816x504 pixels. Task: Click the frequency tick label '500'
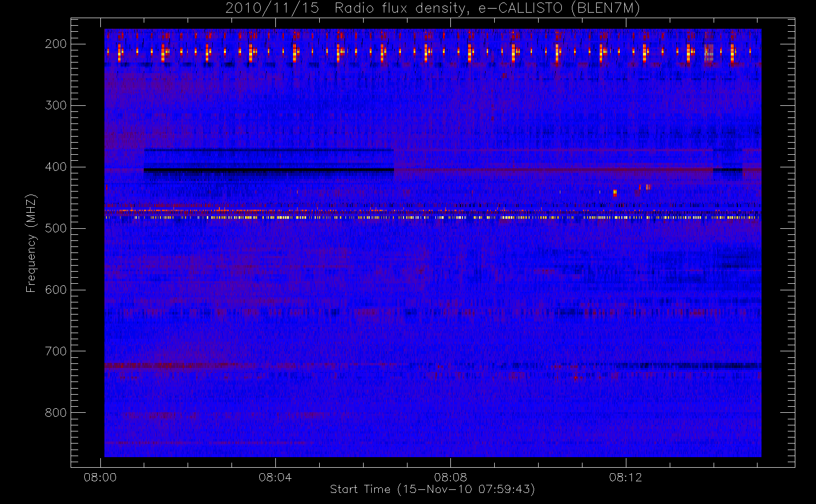pyautogui.click(x=56, y=228)
